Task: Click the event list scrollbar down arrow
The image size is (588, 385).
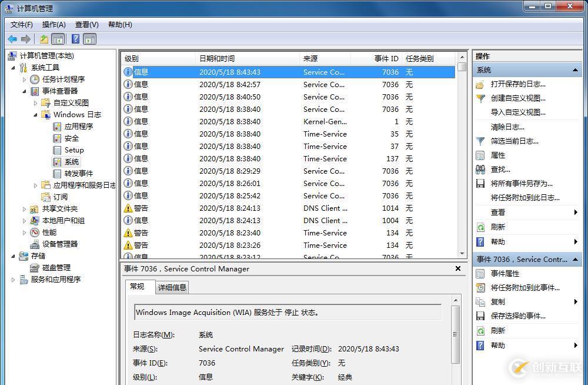Action: tap(462, 254)
